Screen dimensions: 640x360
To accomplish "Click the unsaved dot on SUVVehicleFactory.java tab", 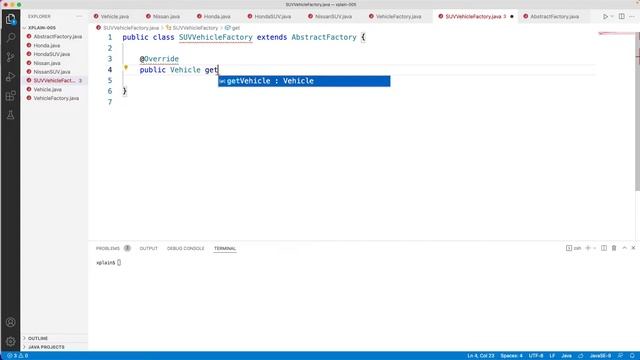I will [x=511, y=16].
